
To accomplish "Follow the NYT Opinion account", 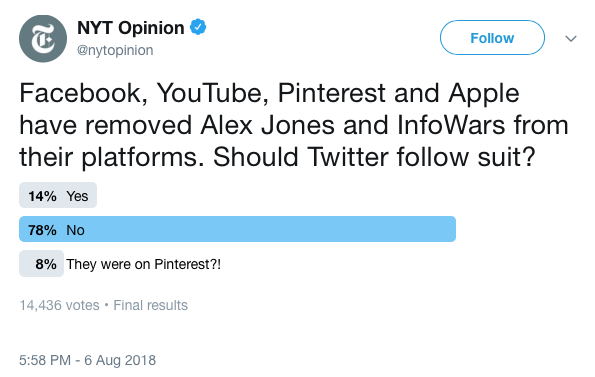I will (492, 38).
